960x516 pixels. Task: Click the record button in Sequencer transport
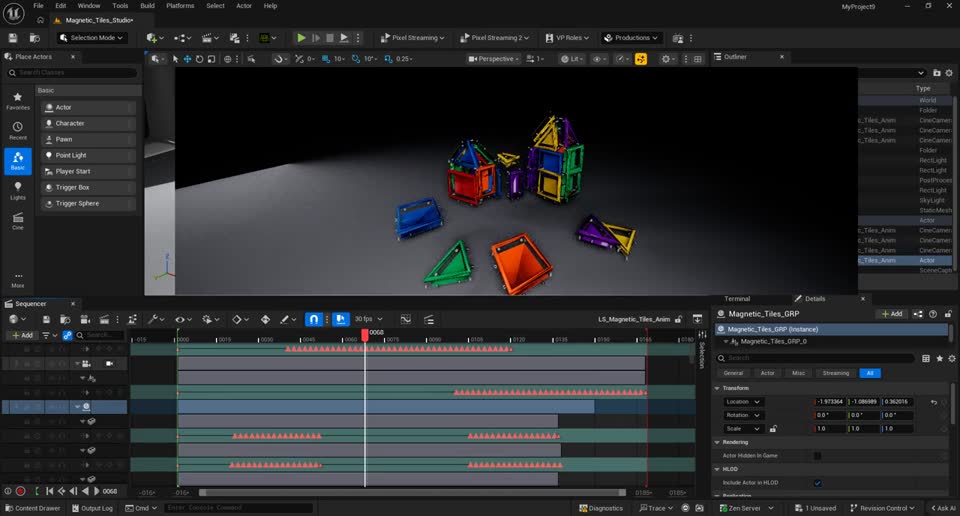click(x=20, y=491)
